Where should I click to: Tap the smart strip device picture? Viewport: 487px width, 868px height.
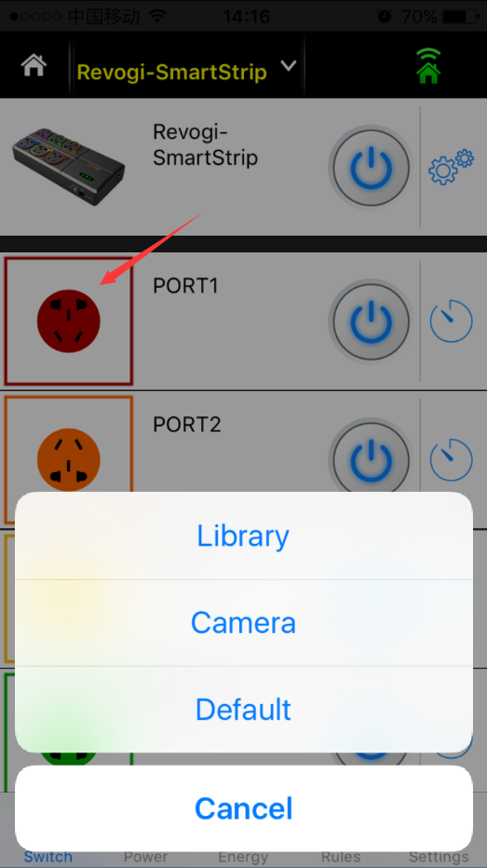[69, 168]
